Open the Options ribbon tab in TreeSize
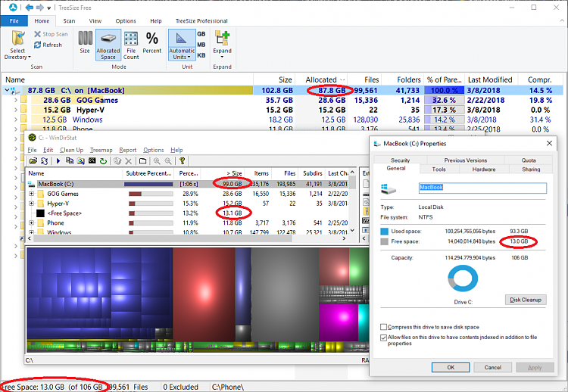 (126, 21)
